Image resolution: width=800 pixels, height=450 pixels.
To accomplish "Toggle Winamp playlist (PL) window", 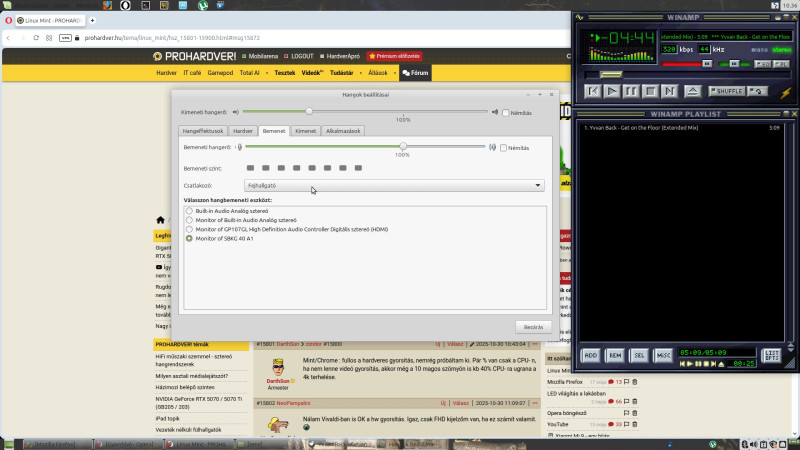I will click(781, 64).
